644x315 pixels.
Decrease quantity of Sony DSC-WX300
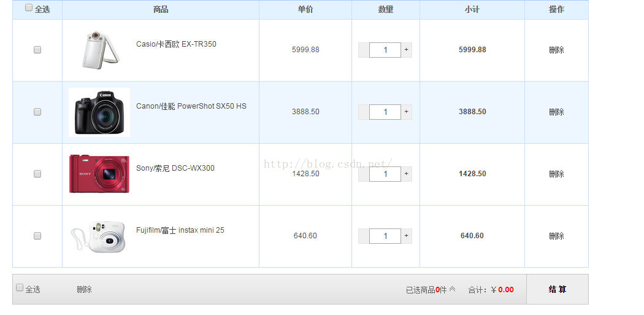pyautogui.click(x=364, y=174)
